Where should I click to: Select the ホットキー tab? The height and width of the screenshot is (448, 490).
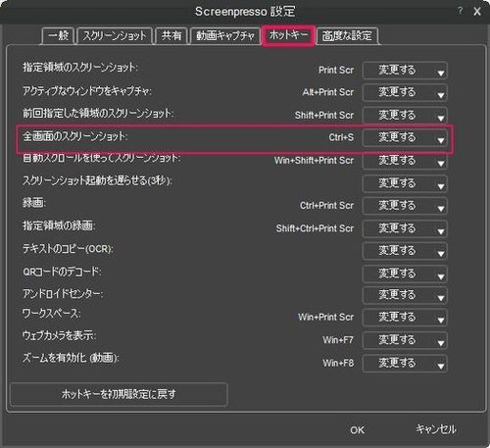tap(288, 35)
